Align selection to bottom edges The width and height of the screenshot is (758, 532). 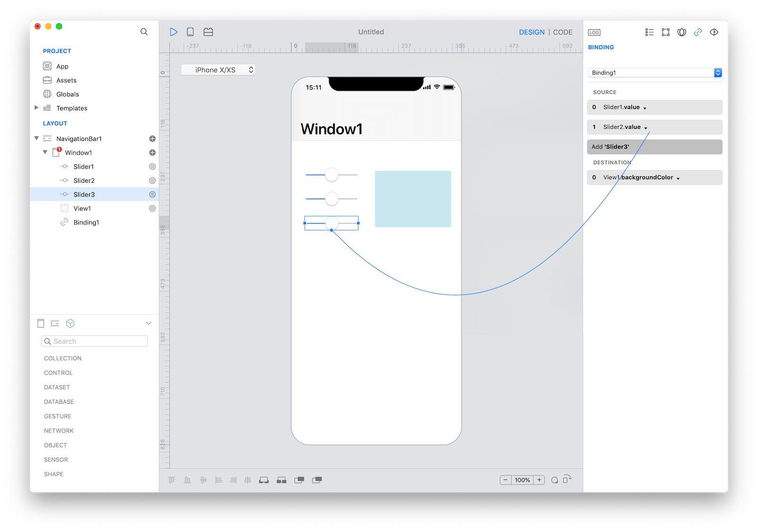pos(188,480)
